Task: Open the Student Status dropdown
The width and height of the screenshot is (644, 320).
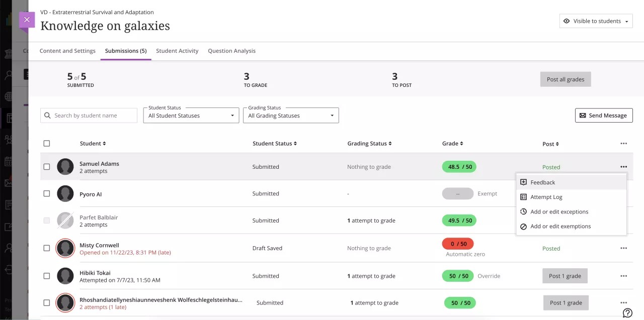Action: pos(191,115)
